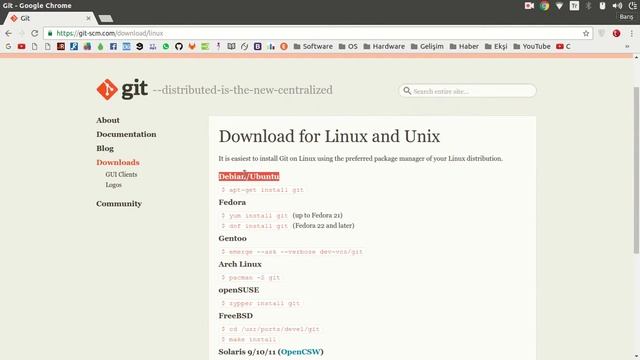The image size is (640, 360).
Task: Click the address bar URL
Action: (109, 33)
